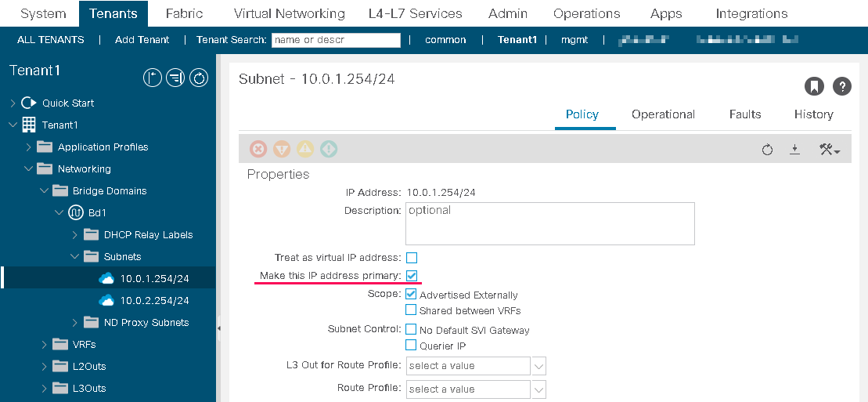Open help via question mark icon
The image size is (868, 402).
tap(842, 86)
